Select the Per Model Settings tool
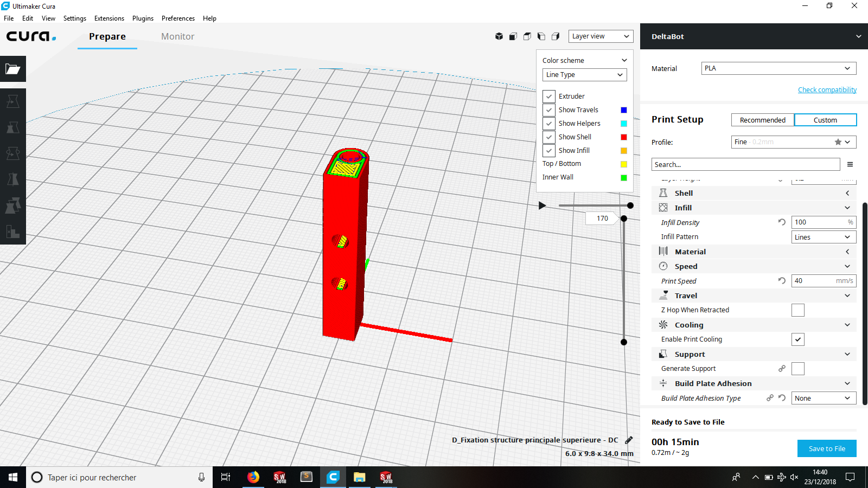868x488 pixels. (x=13, y=206)
